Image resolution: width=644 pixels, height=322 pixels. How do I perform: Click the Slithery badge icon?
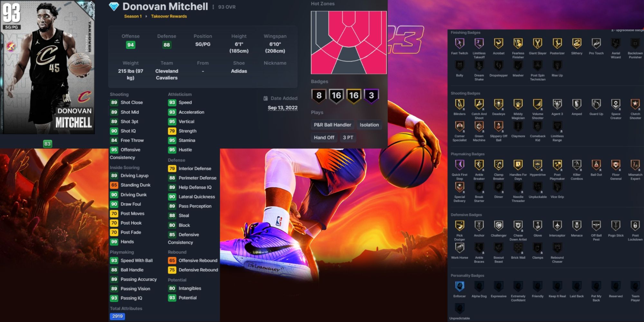[x=577, y=43]
